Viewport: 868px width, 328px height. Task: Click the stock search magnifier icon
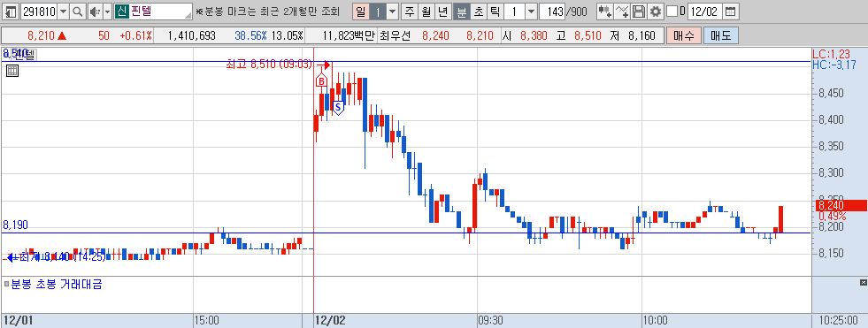click(x=78, y=11)
